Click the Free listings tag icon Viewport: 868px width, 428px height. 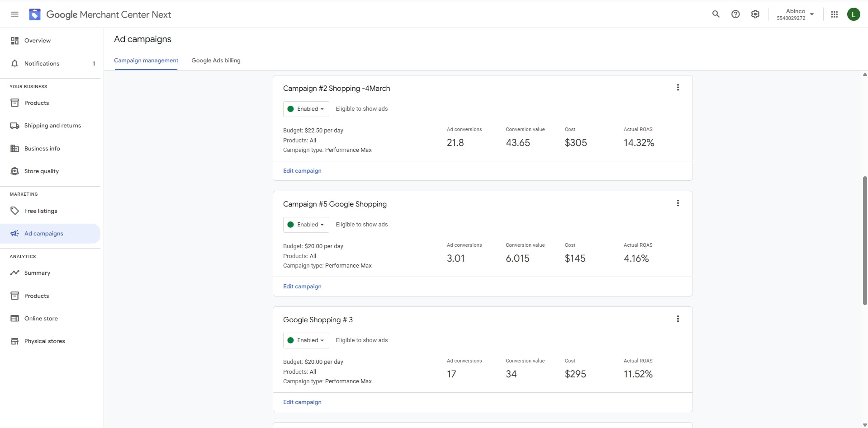14,211
